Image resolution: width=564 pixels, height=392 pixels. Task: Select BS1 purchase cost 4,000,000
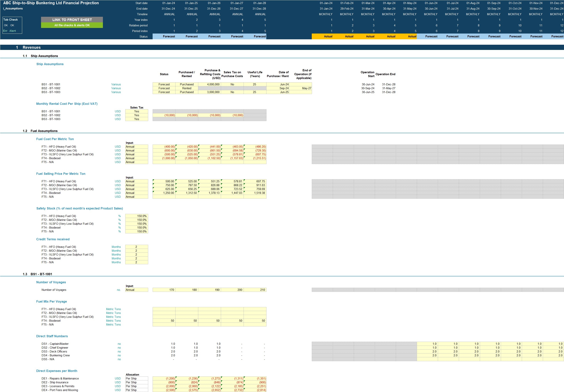click(x=209, y=84)
